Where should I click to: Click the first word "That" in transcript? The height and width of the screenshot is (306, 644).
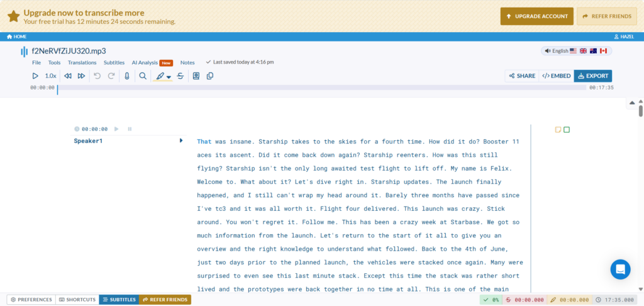tap(204, 142)
